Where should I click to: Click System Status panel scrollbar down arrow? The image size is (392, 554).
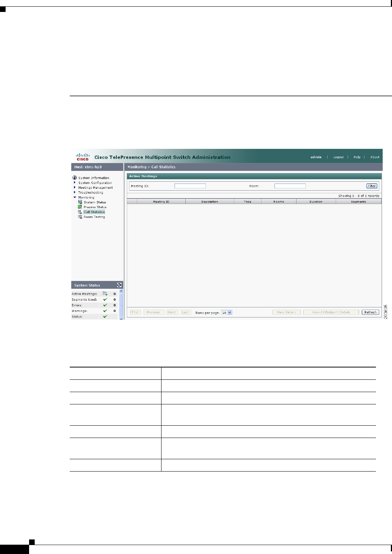121,318
